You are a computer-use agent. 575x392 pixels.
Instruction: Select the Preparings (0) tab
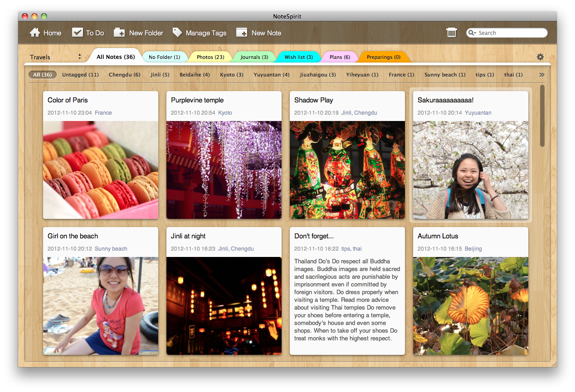383,57
